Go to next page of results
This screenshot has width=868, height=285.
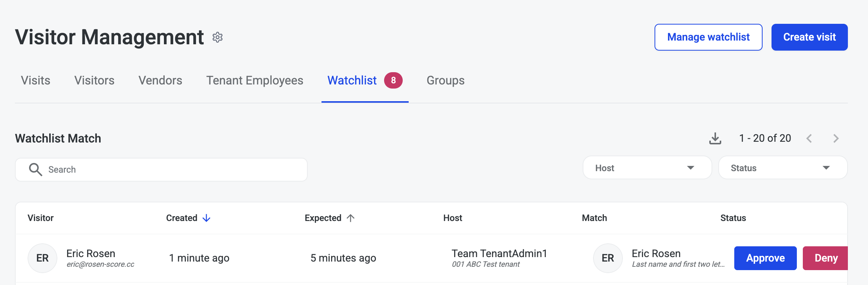pos(836,138)
